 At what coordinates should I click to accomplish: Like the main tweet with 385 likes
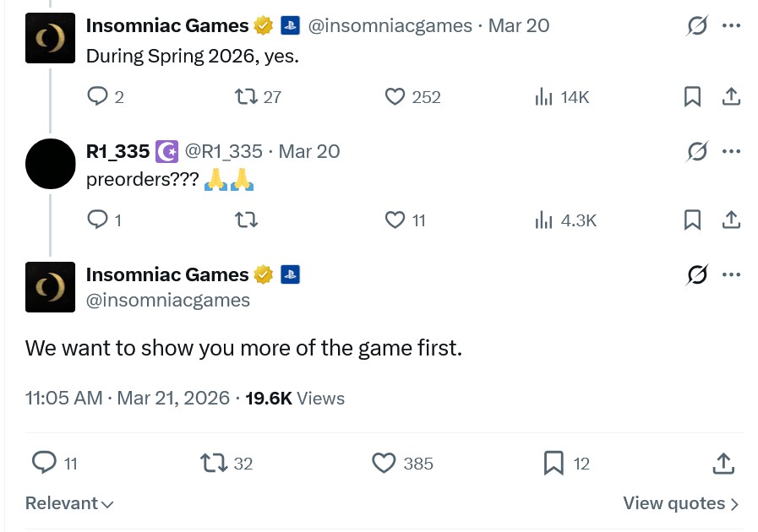click(384, 463)
